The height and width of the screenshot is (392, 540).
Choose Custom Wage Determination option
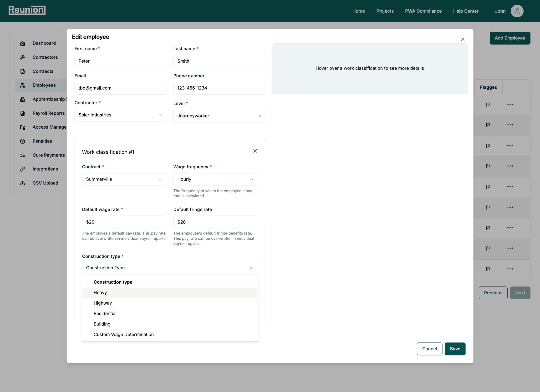(123, 334)
